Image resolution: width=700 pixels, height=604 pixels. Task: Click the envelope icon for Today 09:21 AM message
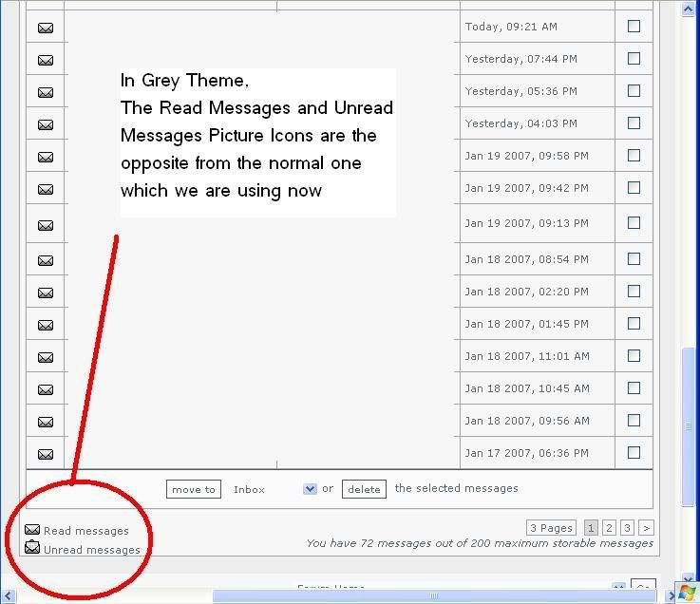[x=45, y=28]
